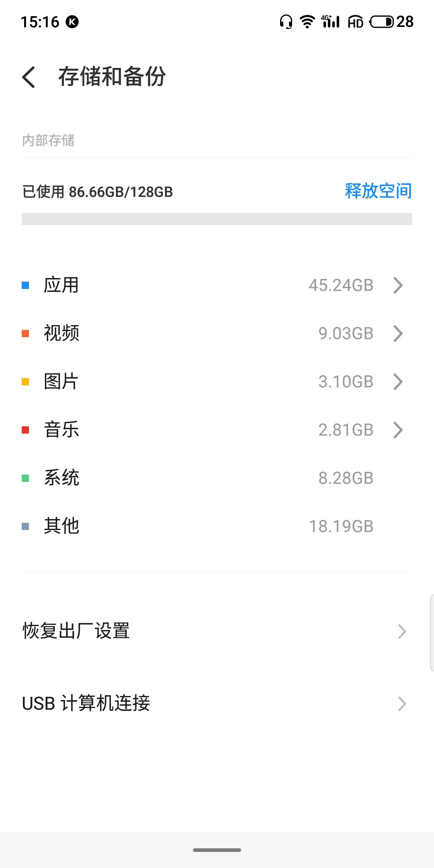Tap the battery indicator icon
Viewport: 434px width, 868px height.
point(382,22)
